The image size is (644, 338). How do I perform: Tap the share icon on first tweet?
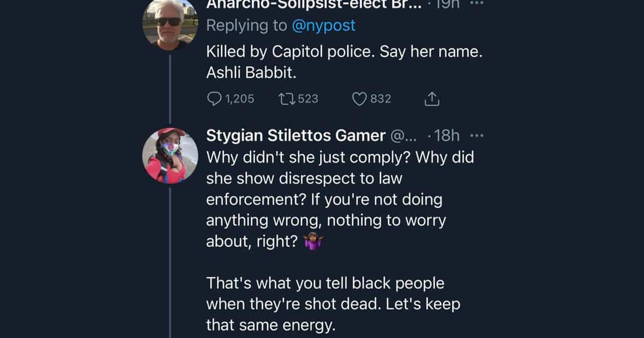click(x=432, y=99)
